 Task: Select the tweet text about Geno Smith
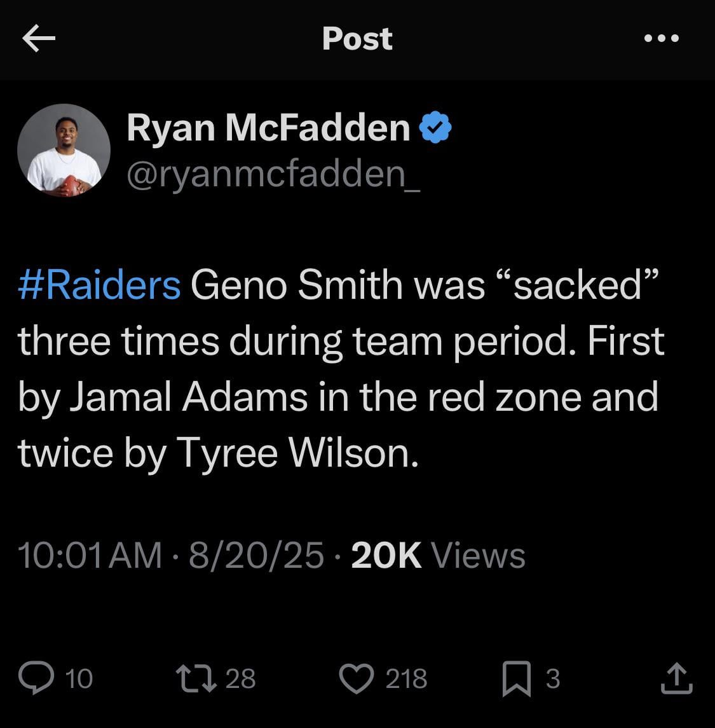[x=341, y=368]
